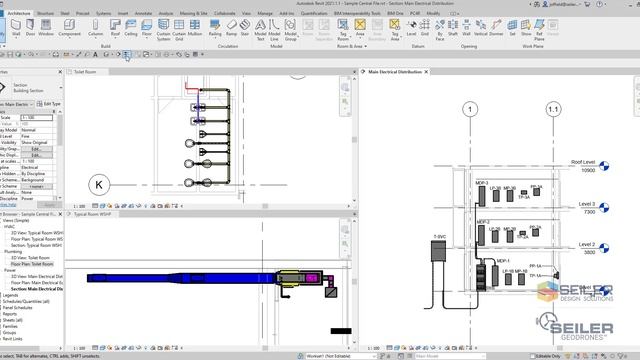This screenshot has height=360, width=640.
Task: Open the Massing & Site ribbon tab
Action: (193, 13)
